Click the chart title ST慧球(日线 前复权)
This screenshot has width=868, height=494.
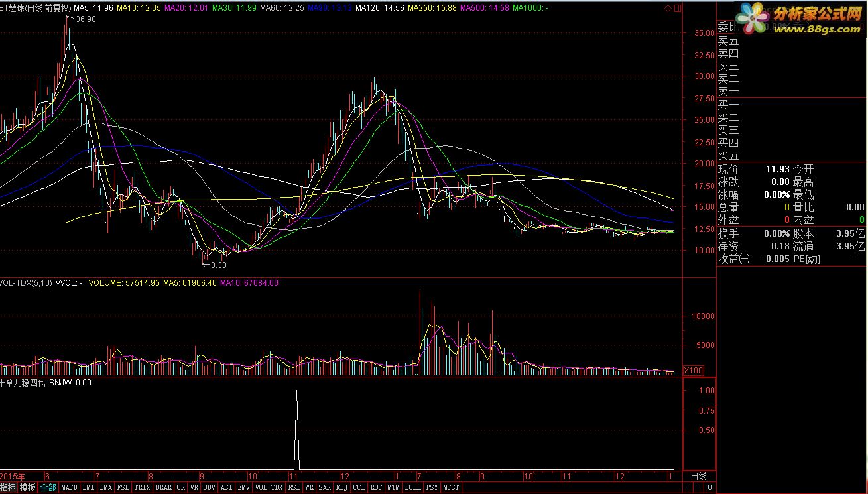35,8
